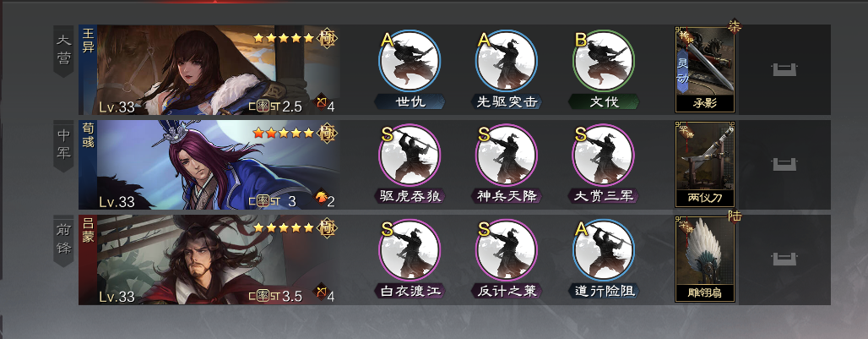The image size is (868, 339).
Task: Select the 前锋 position label
Action: (x=63, y=241)
